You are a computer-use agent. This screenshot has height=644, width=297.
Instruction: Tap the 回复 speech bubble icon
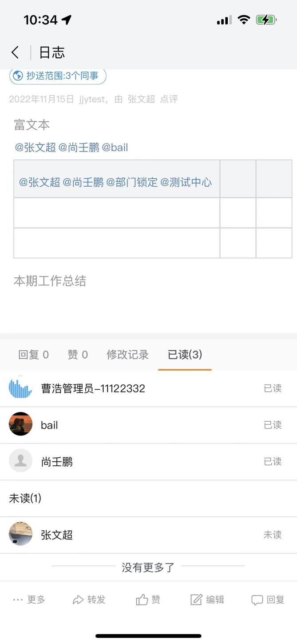(x=257, y=600)
